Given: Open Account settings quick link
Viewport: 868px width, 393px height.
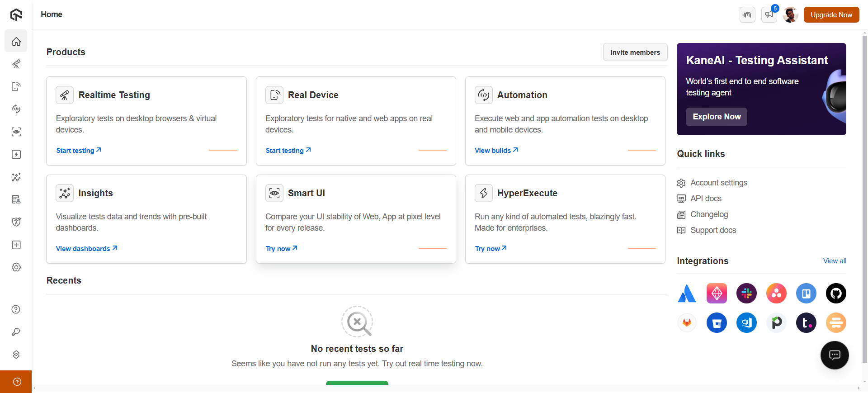Looking at the screenshot, I should 718,183.
